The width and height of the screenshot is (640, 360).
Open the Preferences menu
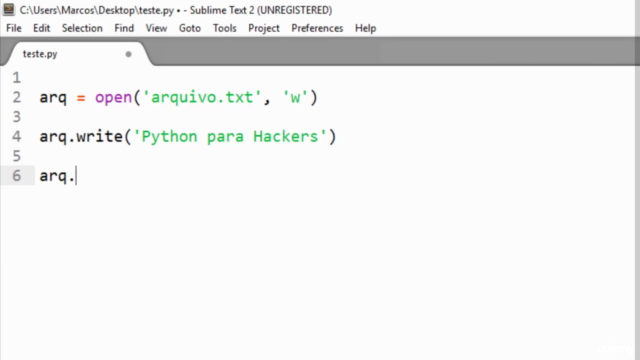coord(317,28)
